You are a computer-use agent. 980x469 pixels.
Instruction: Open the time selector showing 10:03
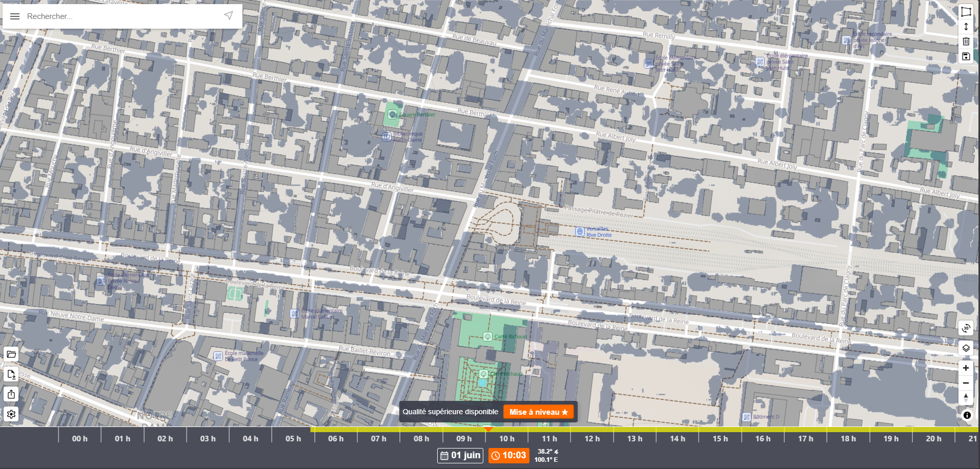click(x=508, y=455)
